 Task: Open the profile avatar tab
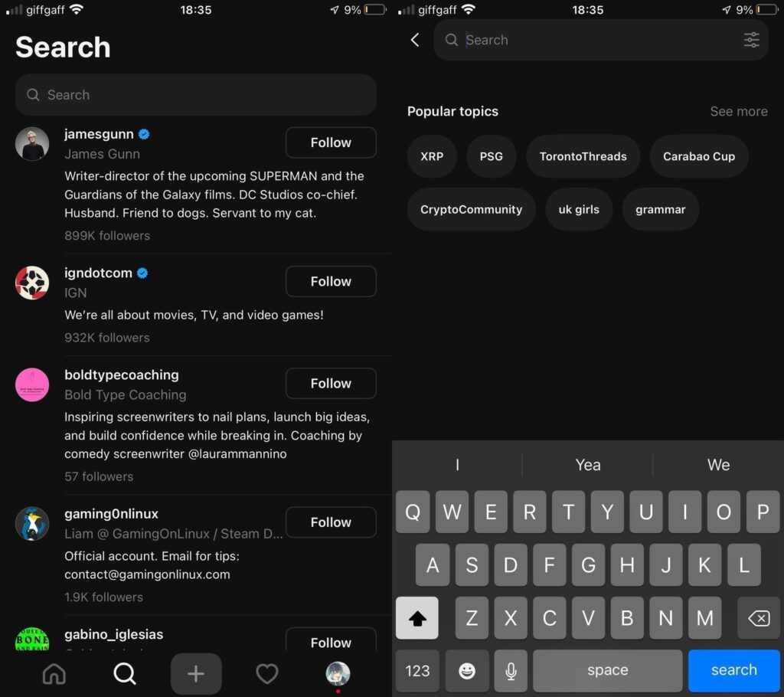338,673
